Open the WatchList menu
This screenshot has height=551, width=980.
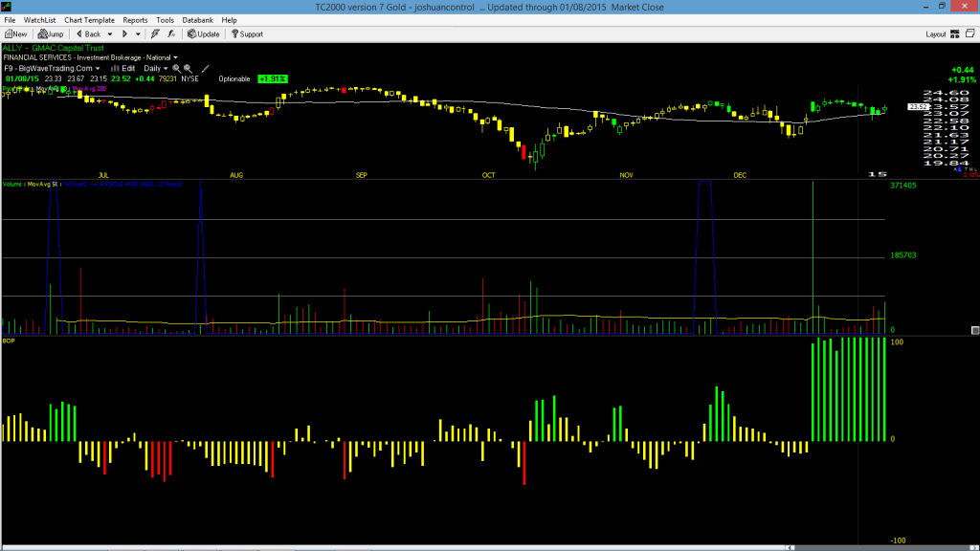point(39,20)
